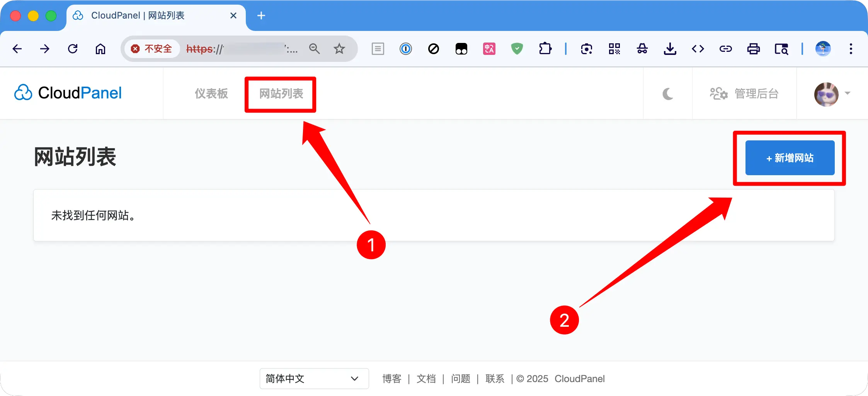Image resolution: width=868 pixels, height=396 pixels.
Task: Open the 简体中文 language selector
Action: [314, 379]
